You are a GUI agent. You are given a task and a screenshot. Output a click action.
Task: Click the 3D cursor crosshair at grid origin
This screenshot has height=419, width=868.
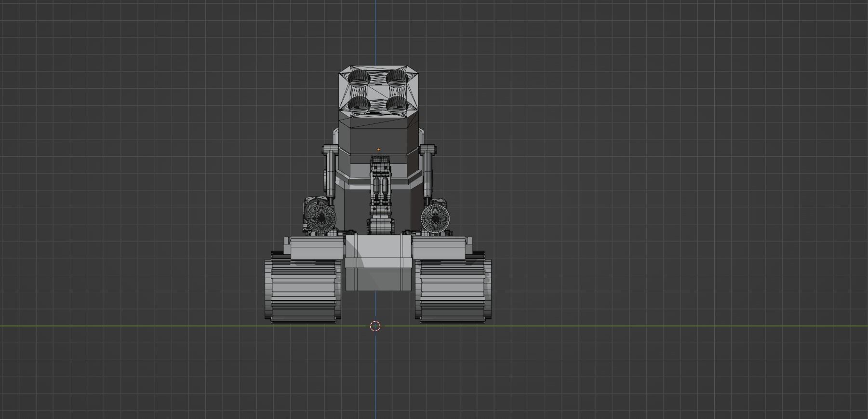pos(375,326)
